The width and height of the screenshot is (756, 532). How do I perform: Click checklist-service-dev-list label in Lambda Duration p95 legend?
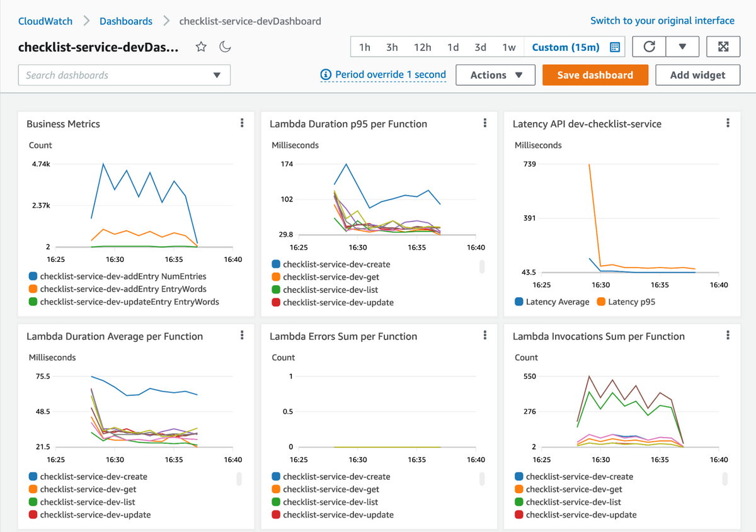click(x=331, y=290)
